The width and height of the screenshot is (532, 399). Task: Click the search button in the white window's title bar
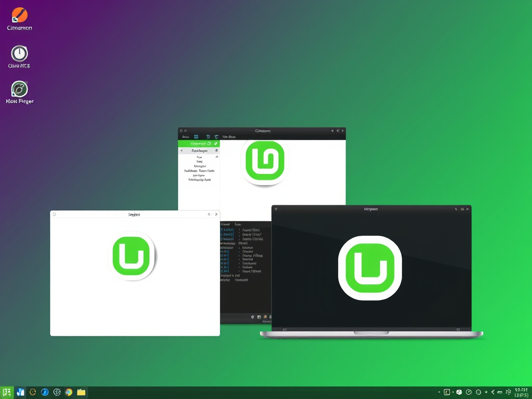55,214
